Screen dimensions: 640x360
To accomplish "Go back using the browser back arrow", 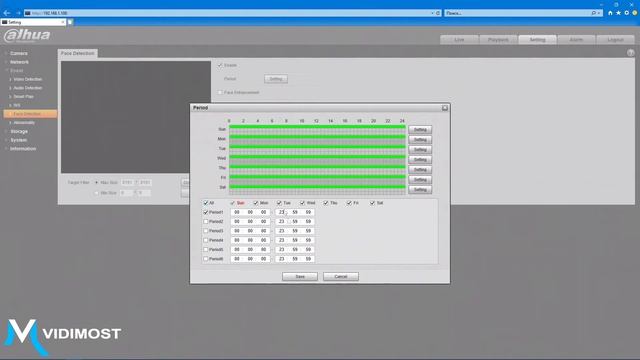I will [x=7, y=13].
